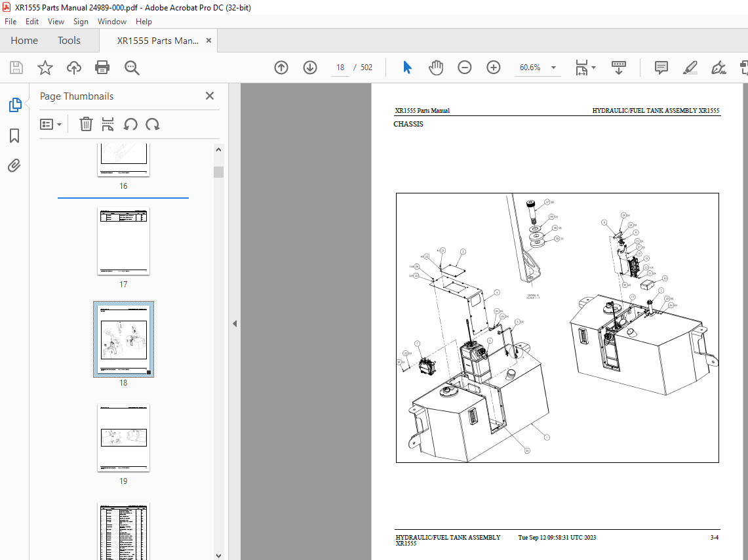This screenshot has height=560, width=748.
Task: Enable the Selection arrow tool
Action: point(407,67)
